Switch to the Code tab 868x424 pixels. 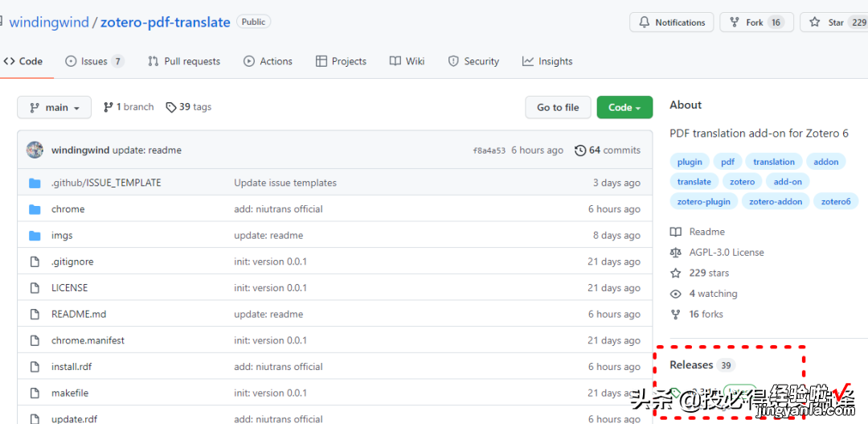[23, 61]
